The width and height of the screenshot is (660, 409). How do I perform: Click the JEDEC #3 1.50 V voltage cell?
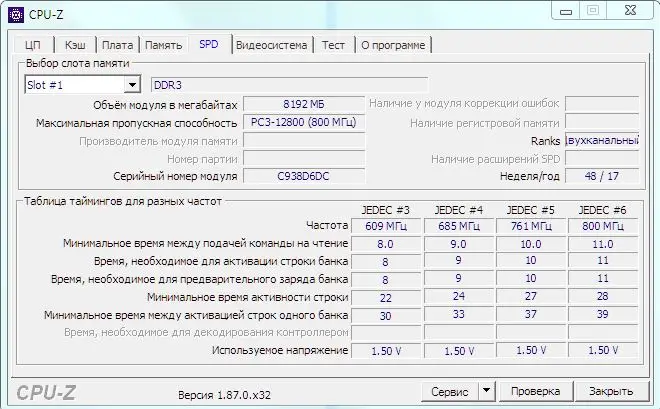[x=386, y=351]
